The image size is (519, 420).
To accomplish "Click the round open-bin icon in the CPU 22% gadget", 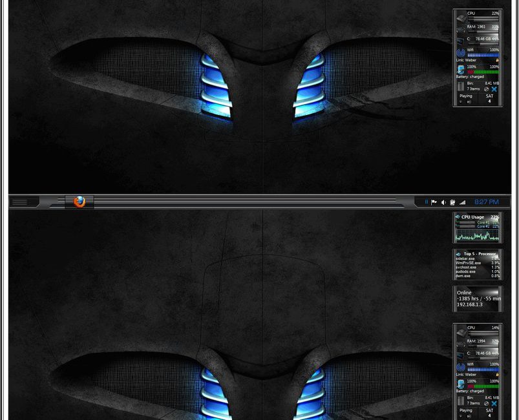I will [x=486, y=89].
